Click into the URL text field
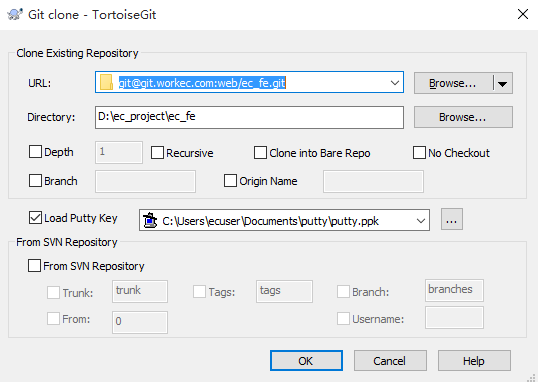This screenshot has width=538, height=382. tap(250, 83)
